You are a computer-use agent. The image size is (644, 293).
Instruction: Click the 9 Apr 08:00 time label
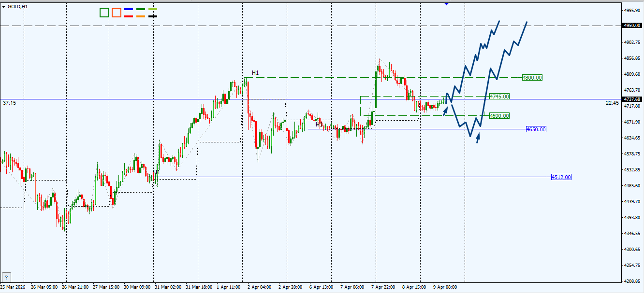pos(444,287)
